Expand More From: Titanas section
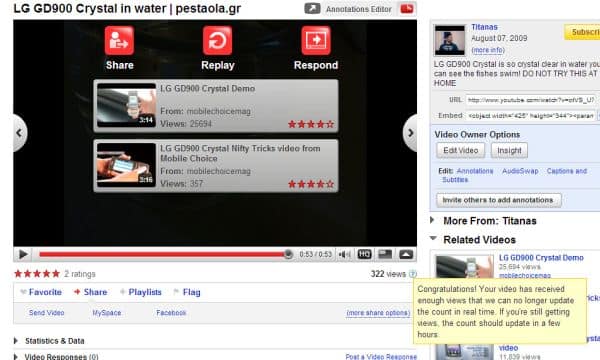 pos(484,221)
